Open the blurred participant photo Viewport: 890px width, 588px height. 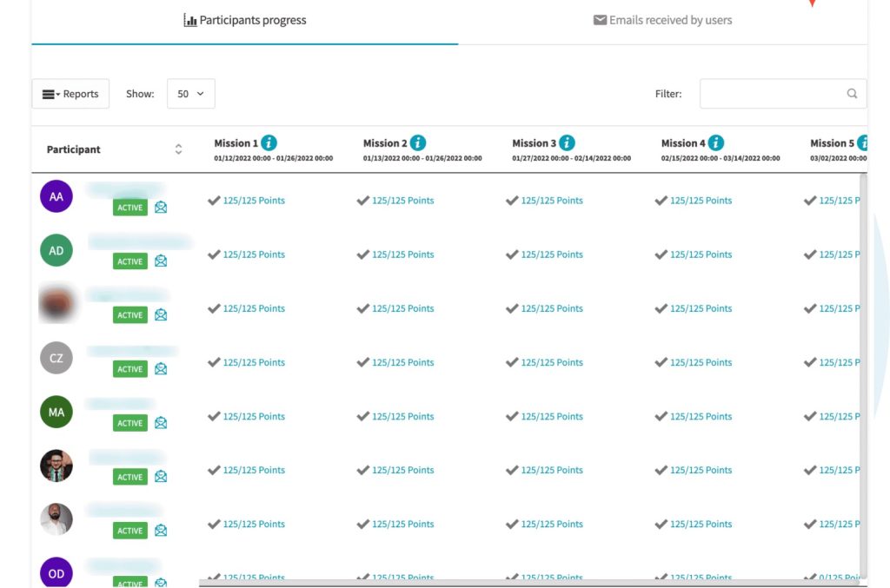click(x=56, y=304)
